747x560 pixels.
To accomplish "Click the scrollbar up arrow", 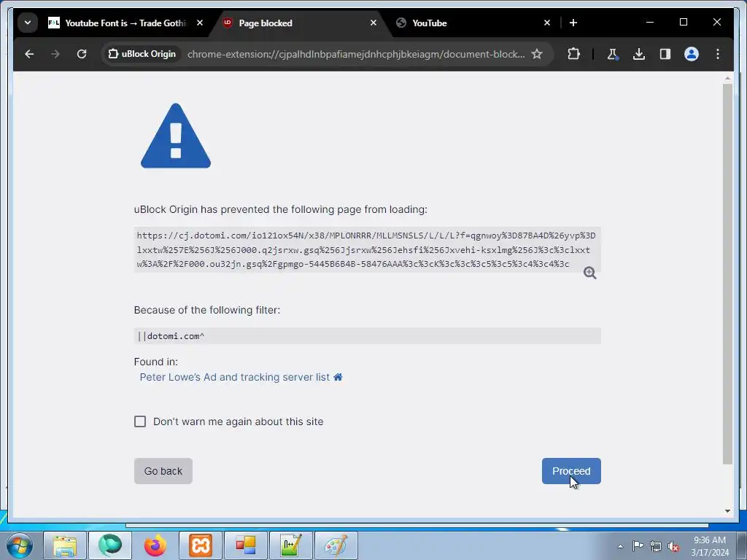I will [727, 77].
